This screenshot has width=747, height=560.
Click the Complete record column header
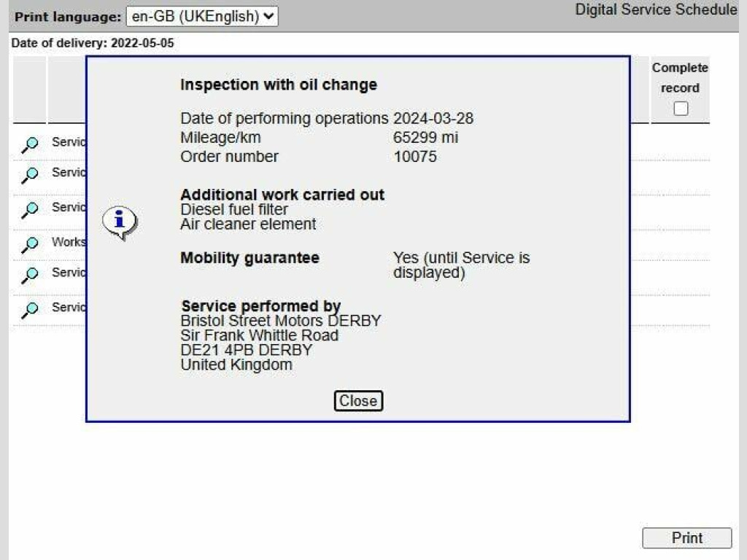(x=680, y=77)
